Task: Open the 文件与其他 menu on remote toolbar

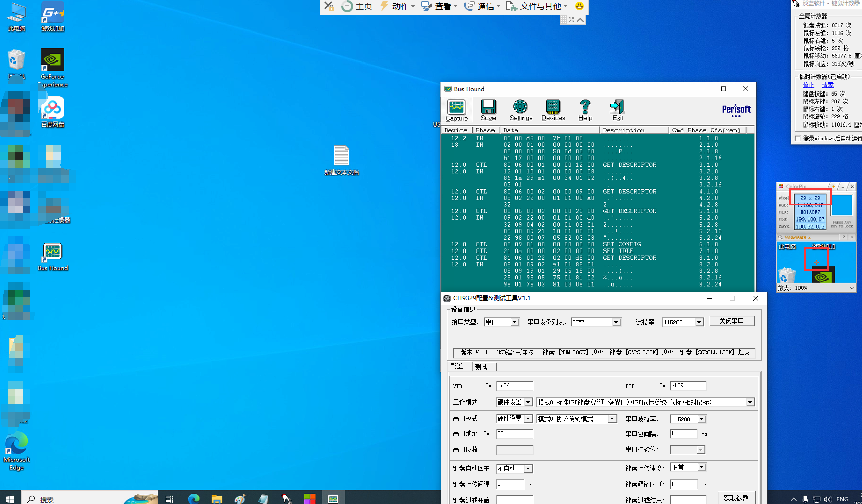Action: tap(537, 6)
